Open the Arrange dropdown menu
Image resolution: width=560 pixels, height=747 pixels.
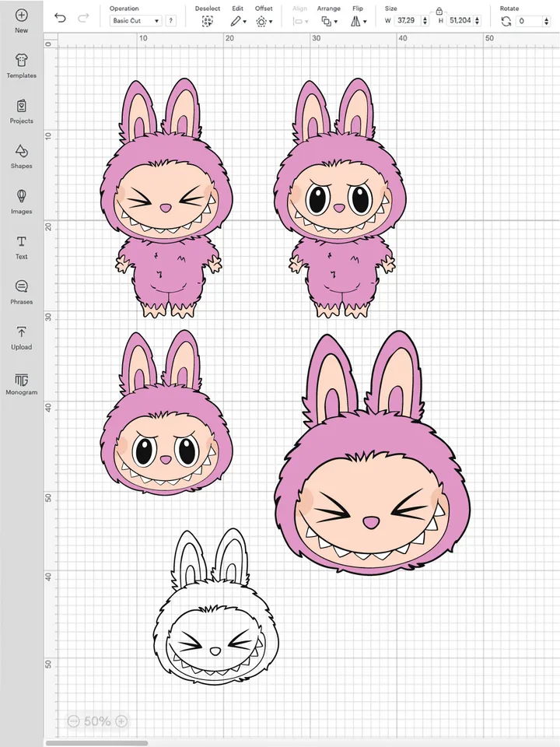329,22
